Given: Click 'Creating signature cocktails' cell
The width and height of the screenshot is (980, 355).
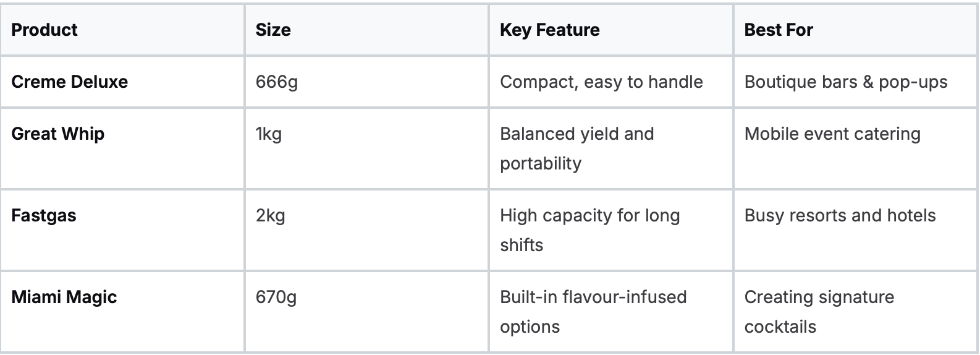Looking at the screenshot, I should click(x=819, y=312).
